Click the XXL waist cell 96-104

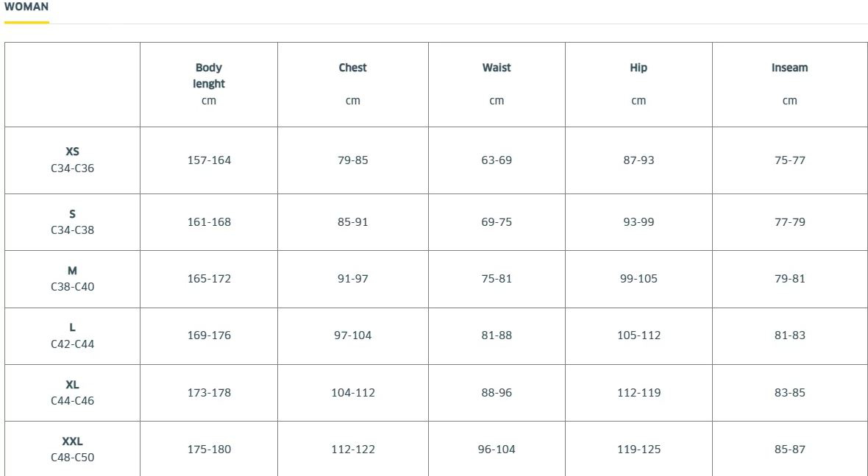[x=497, y=449]
